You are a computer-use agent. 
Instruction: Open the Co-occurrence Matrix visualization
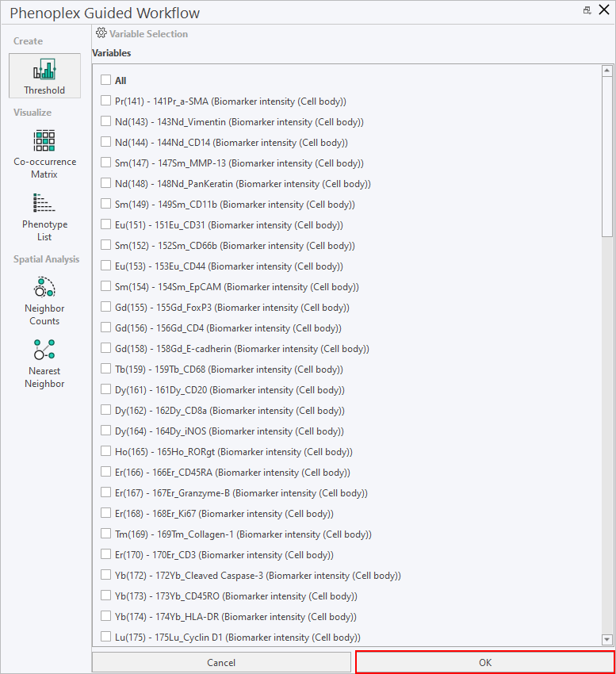click(44, 155)
